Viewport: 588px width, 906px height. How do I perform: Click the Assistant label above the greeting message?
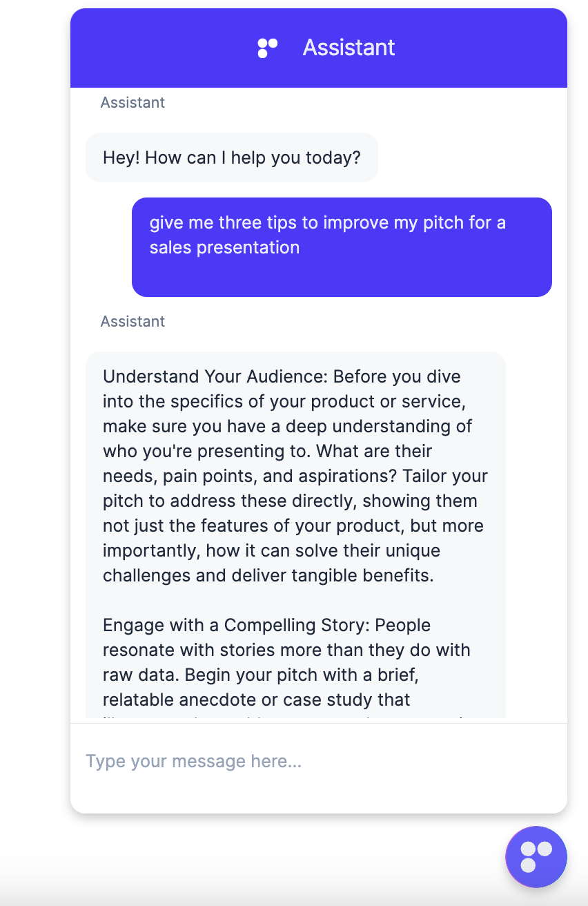click(133, 102)
